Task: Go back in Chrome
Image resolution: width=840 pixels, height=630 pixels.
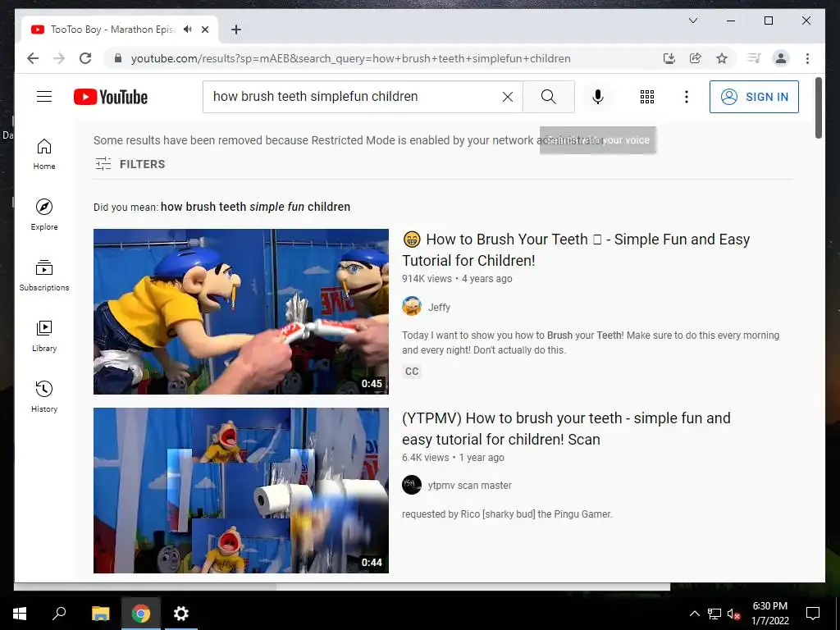Action: pyautogui.click(x=33, y=58)
